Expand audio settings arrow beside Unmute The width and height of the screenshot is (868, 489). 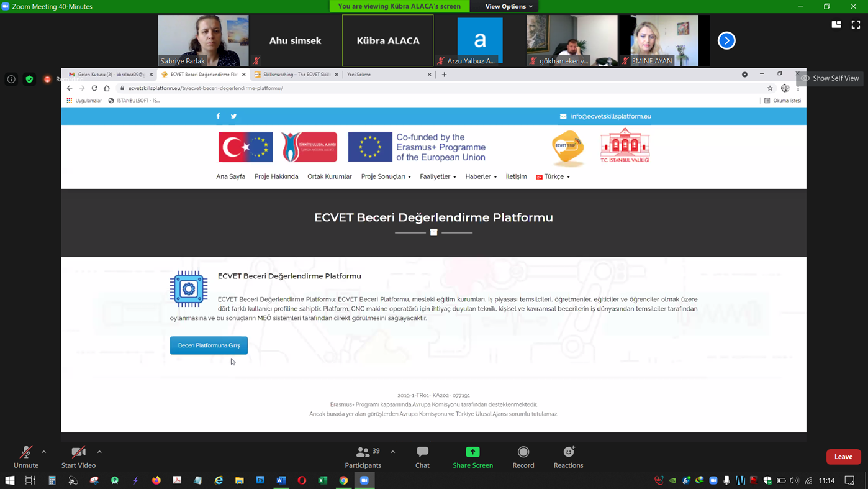[x=44, y=452]
